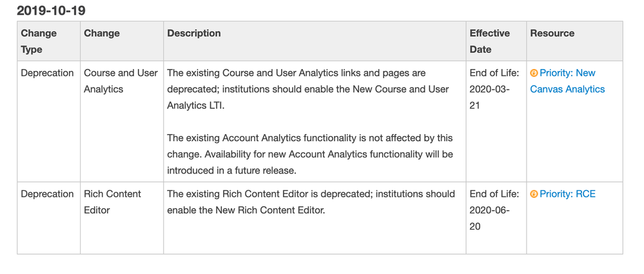Click the Change column header
644x274 pixels.
pyautogui.click(x=102, y=34)
